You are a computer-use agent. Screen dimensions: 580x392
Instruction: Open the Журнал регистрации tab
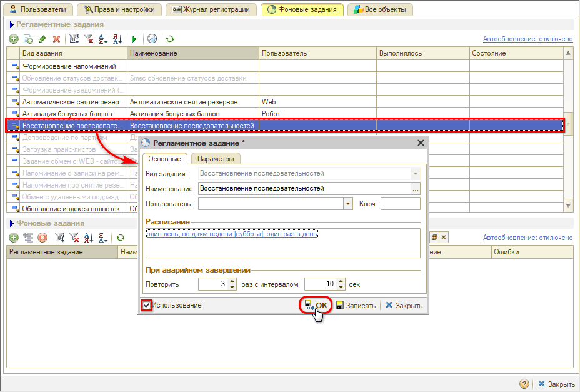(x=211, y=9)
